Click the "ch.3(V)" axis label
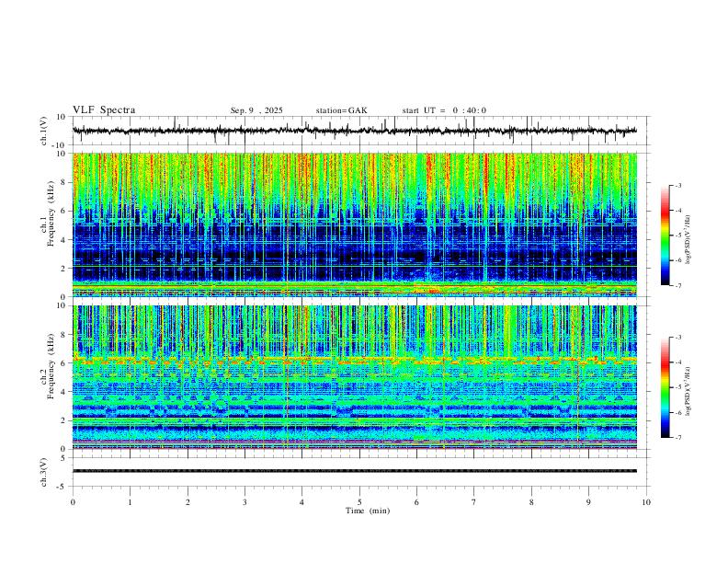The width and height of the screenshot is (728, 563). point(44,472)
